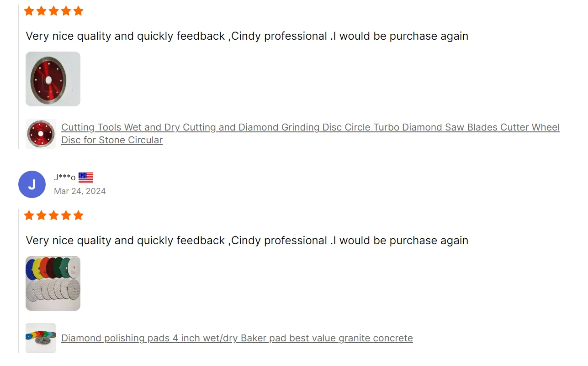588x366 pixels.
Task: Click the top review's comment text
Action: pos(247,36)
